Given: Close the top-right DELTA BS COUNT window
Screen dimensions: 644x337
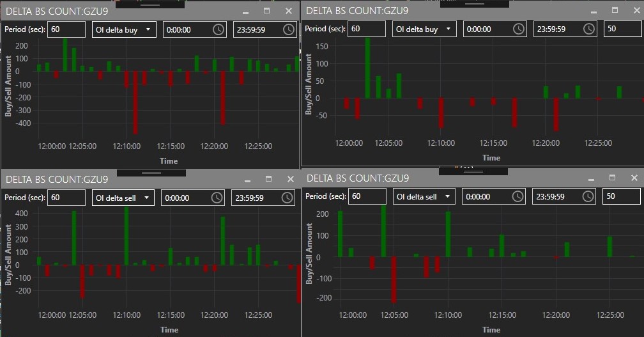Looking at the screenshot, I should tap(636, 10).
